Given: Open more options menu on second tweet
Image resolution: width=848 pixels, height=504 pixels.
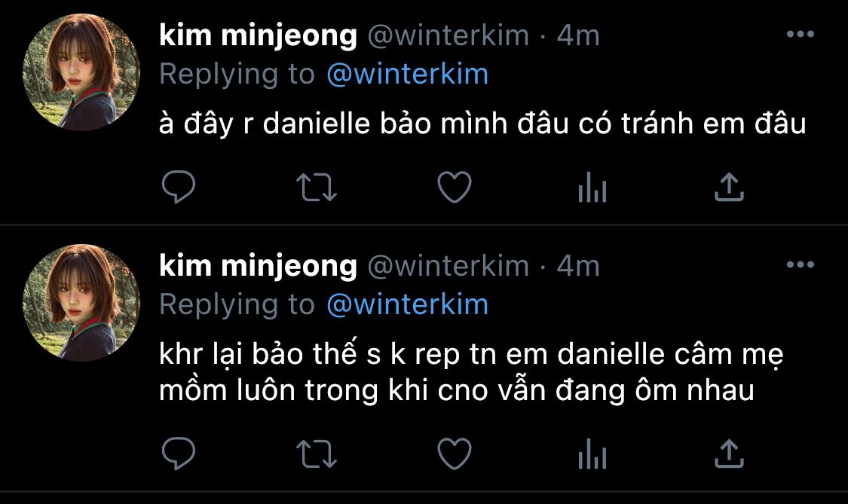Looking at the screenshot, I should coord(801,264).
